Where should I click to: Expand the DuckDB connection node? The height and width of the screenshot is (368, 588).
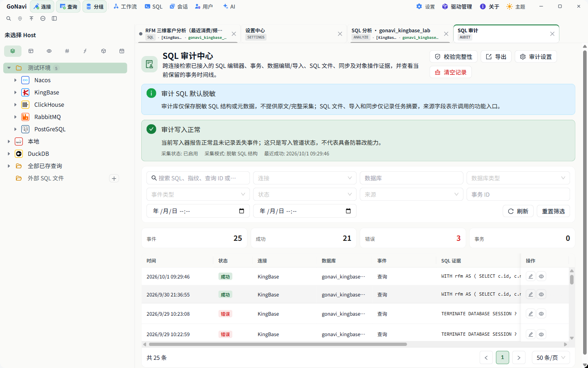9,154
